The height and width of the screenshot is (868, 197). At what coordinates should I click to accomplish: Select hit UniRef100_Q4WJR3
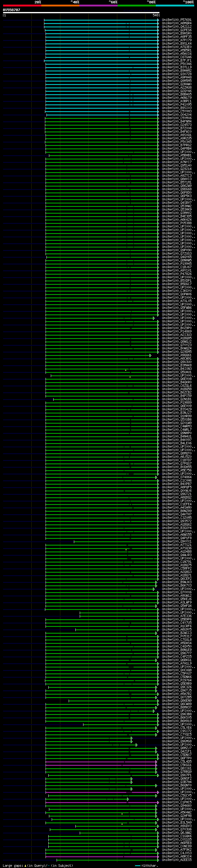pos(176,555)
